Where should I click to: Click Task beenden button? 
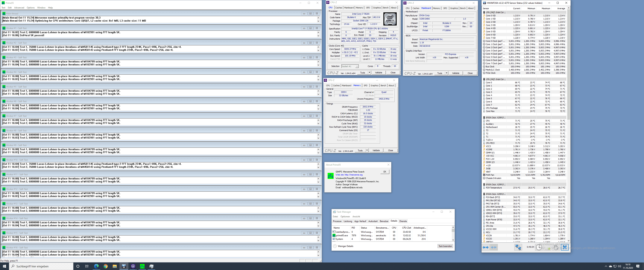click(x=445, y=246)
